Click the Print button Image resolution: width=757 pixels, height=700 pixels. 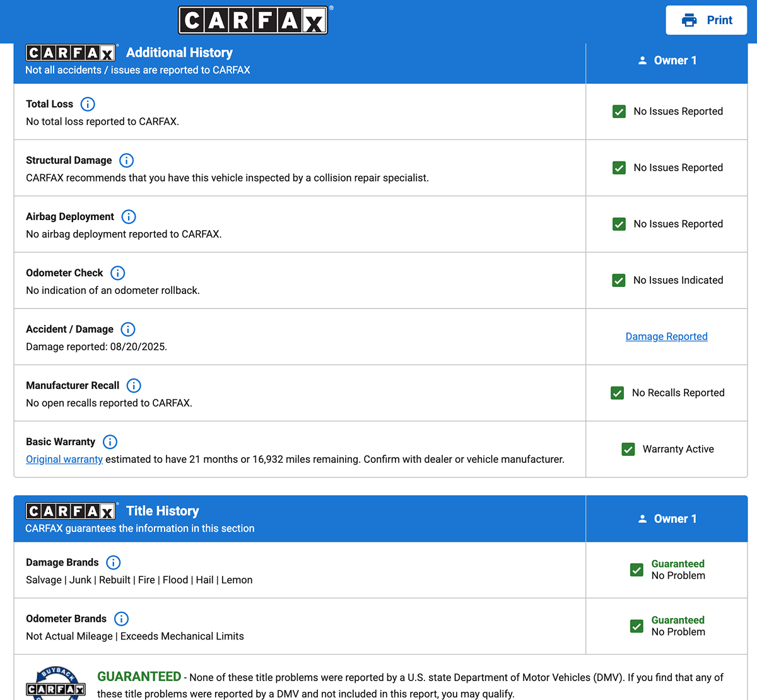tap(707, 20)
